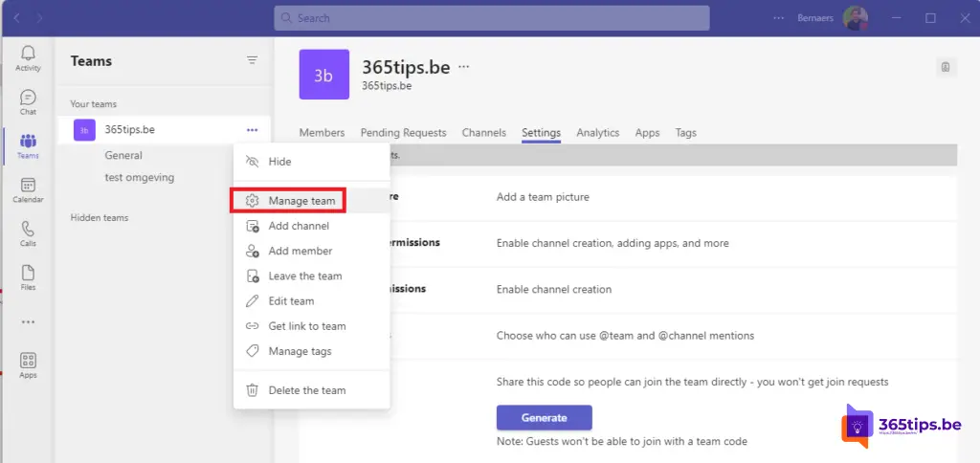The image size is (980, 463).
Task: Choose Add channel from the menu
Action: pos(311,226)
